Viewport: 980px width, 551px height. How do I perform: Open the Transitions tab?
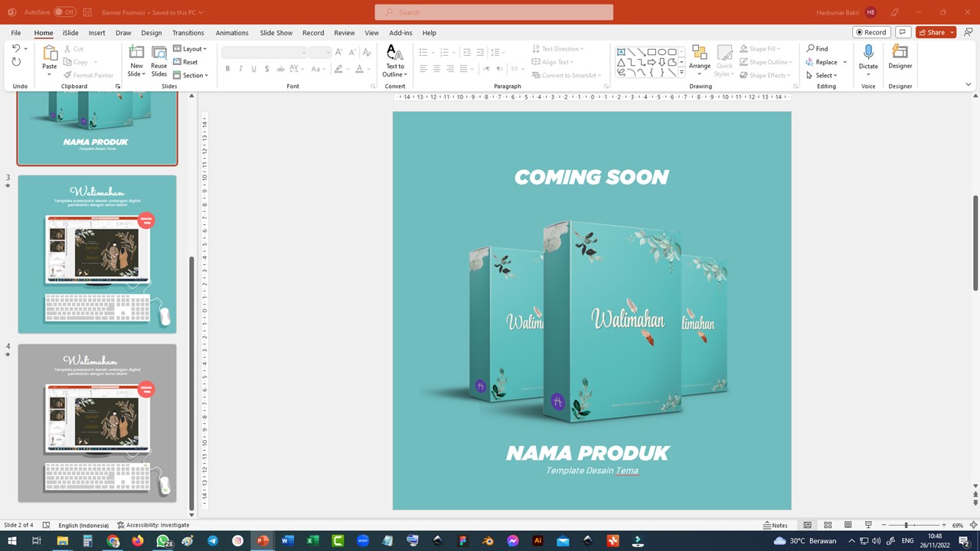point(188,33)
